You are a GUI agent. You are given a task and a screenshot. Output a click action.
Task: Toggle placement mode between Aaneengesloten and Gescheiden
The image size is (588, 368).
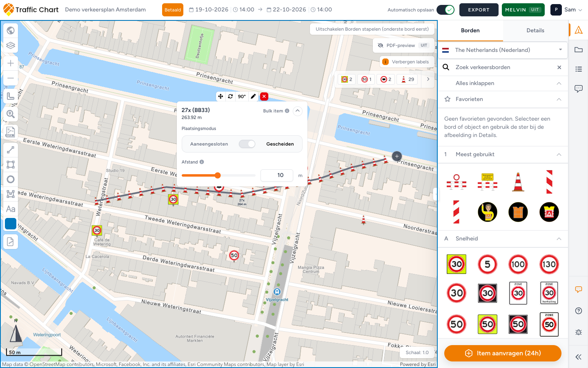click(247, 144)
